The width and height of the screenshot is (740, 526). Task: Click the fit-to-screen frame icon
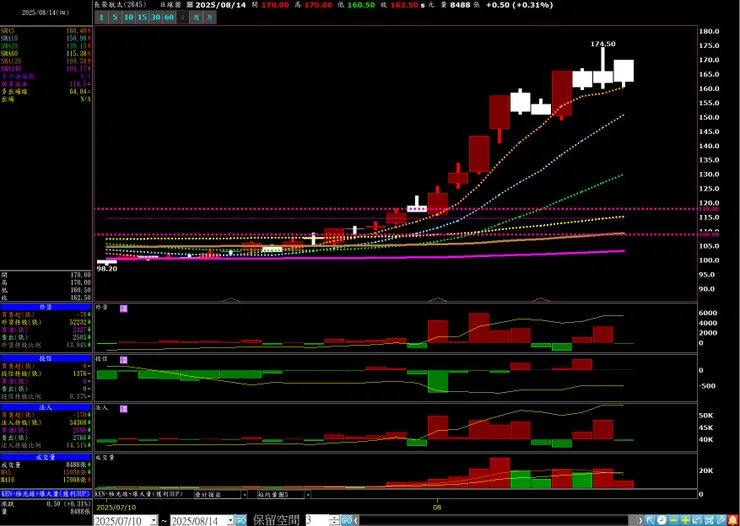(709, 520)
